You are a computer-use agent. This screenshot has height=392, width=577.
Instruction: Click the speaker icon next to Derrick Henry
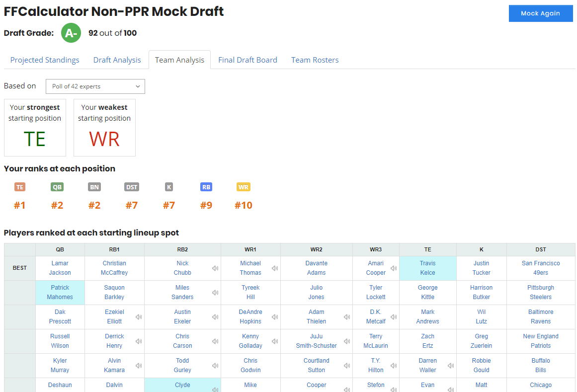[139, 341]
